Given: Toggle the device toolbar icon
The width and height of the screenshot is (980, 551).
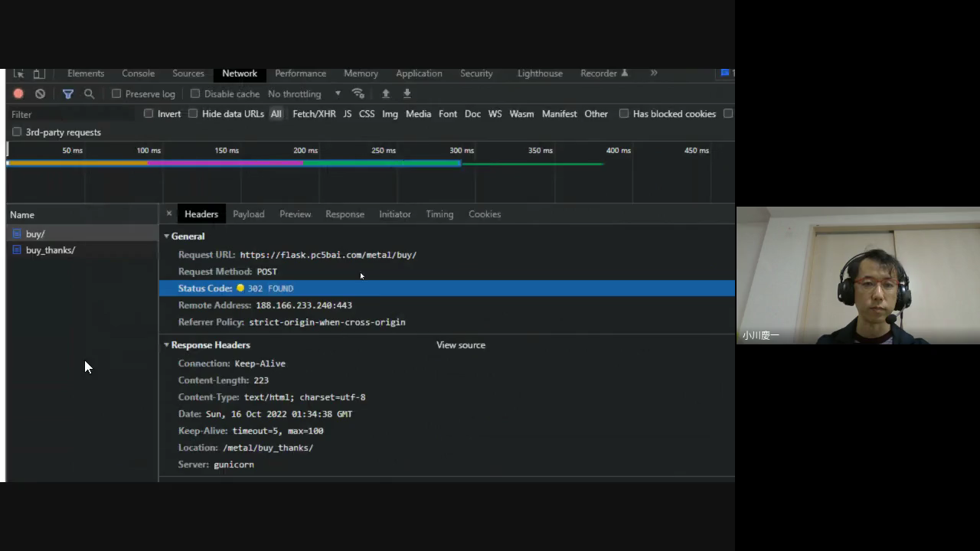Looking at the screenshot, I should click(39, 73).
